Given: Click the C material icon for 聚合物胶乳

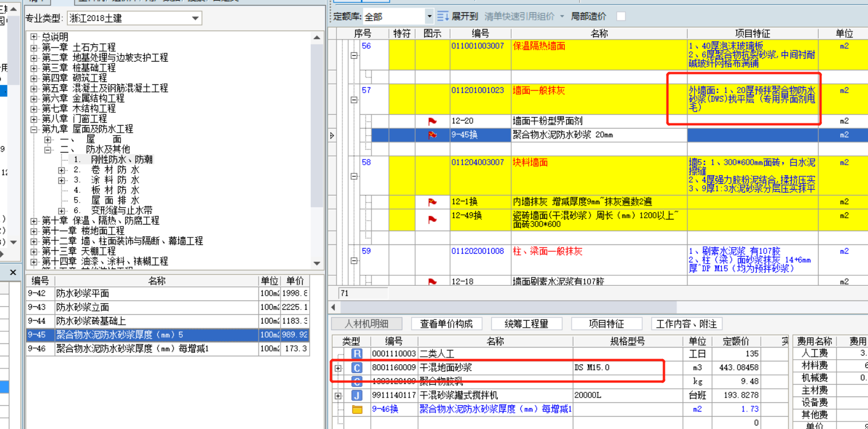Looking at the screenshot, I should tap(357, 381).
